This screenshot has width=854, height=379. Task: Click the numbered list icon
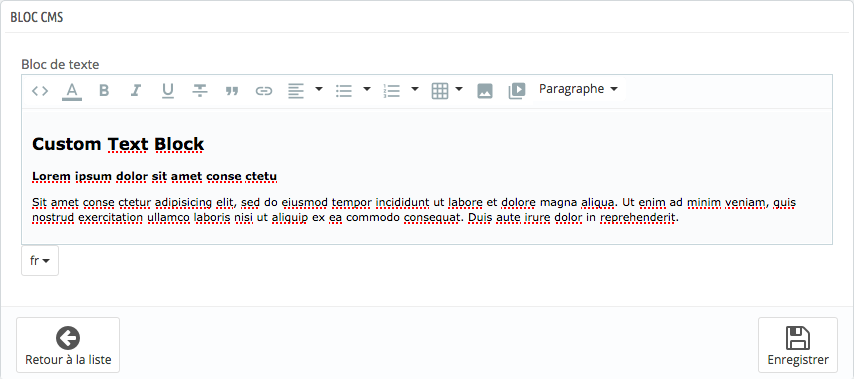pos(392,91)
